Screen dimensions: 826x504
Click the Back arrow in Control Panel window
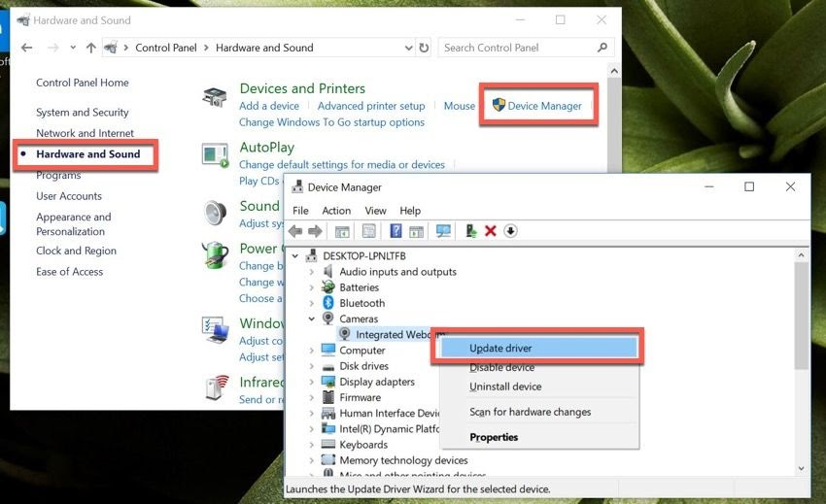pyautogui.click(x=27, y=48)
